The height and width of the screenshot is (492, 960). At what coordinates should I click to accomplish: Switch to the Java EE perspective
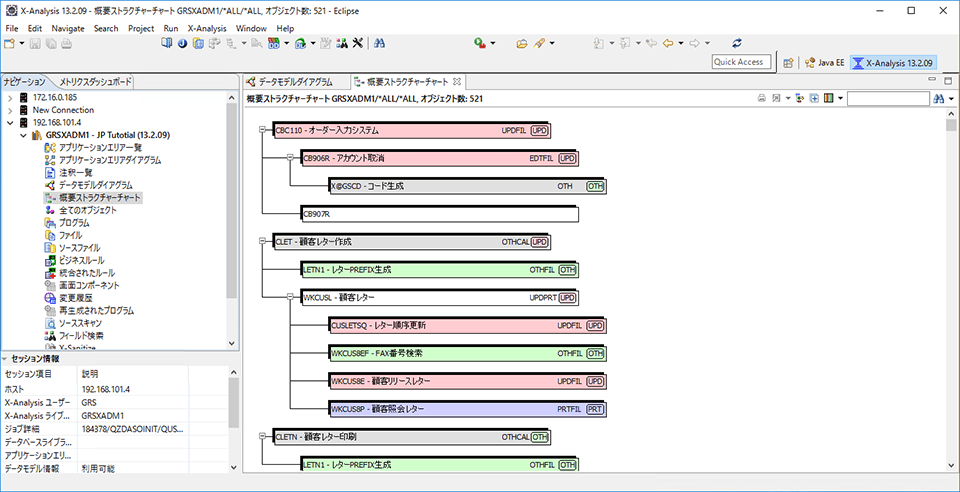click(825, 62)
